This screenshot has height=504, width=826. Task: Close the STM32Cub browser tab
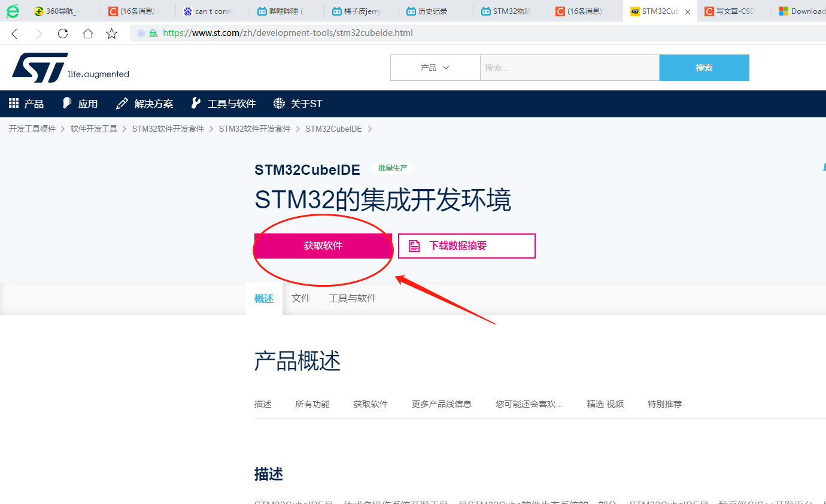688,11
